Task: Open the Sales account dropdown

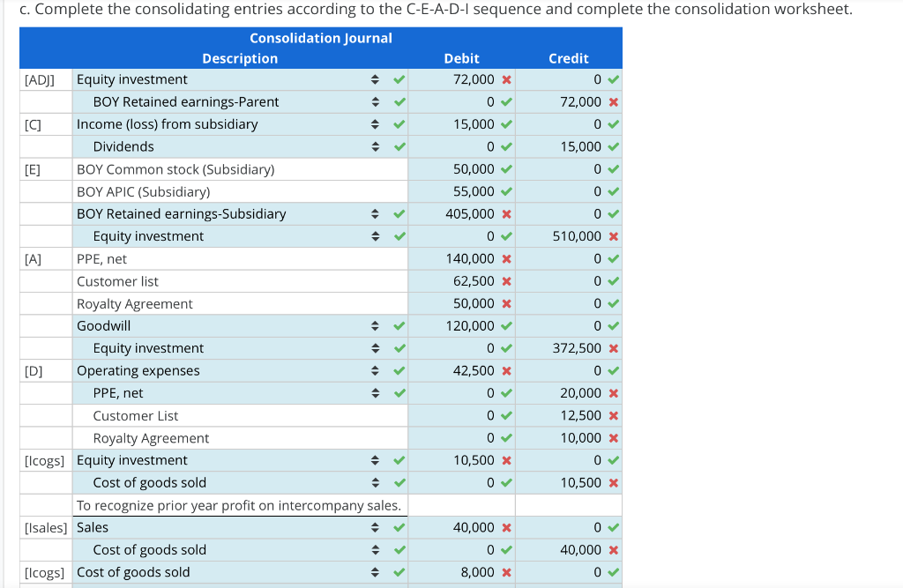Action: point(240,527)
